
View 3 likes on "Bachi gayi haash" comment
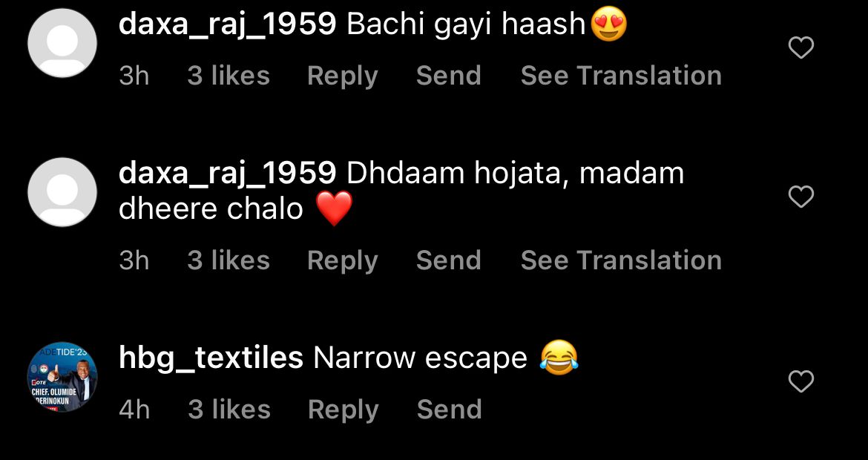(228, 76)
